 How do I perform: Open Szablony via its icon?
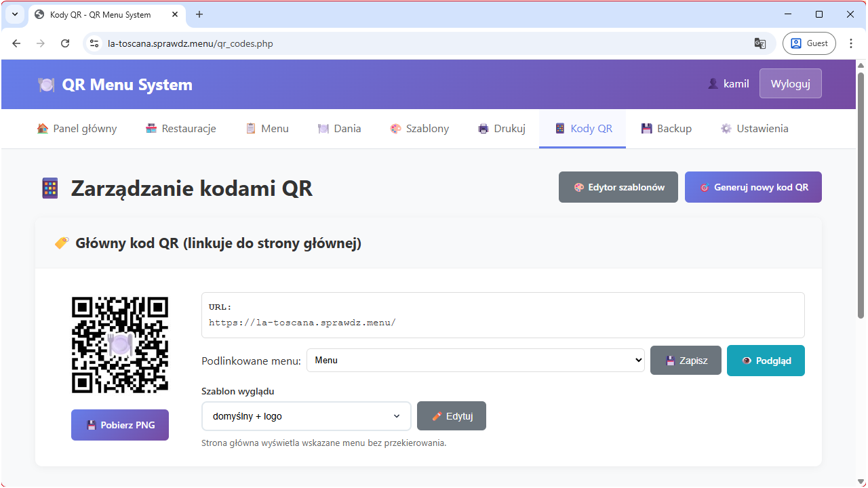[395, 128]
